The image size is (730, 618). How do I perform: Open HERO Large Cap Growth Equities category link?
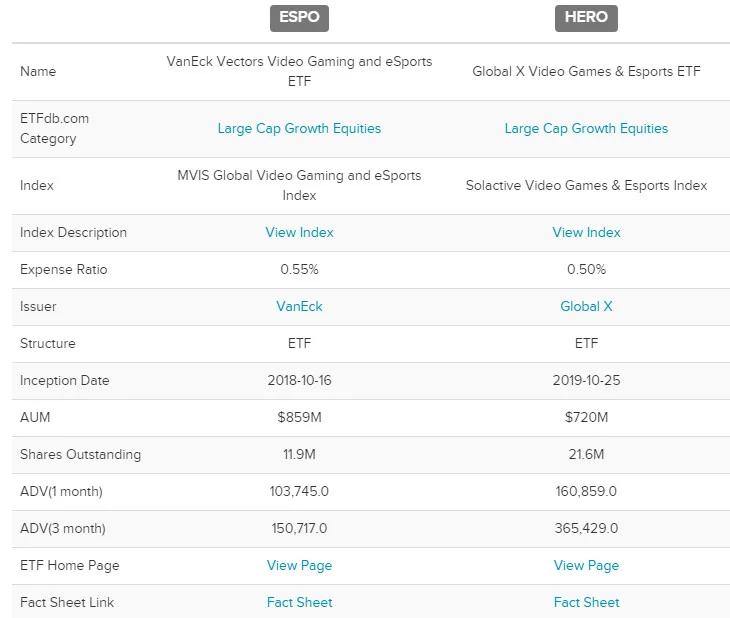click(586, 129)
